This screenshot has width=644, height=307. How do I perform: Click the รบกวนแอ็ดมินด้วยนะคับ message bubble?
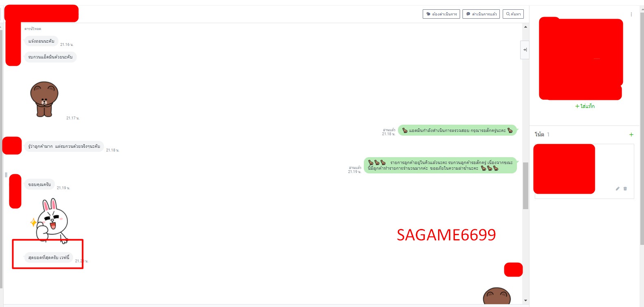click(50, 57)
